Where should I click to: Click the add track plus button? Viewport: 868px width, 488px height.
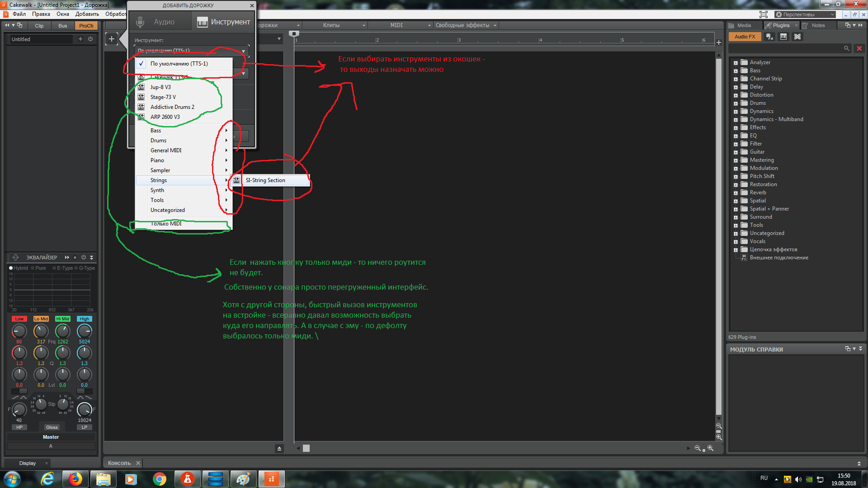pos(112,39)
